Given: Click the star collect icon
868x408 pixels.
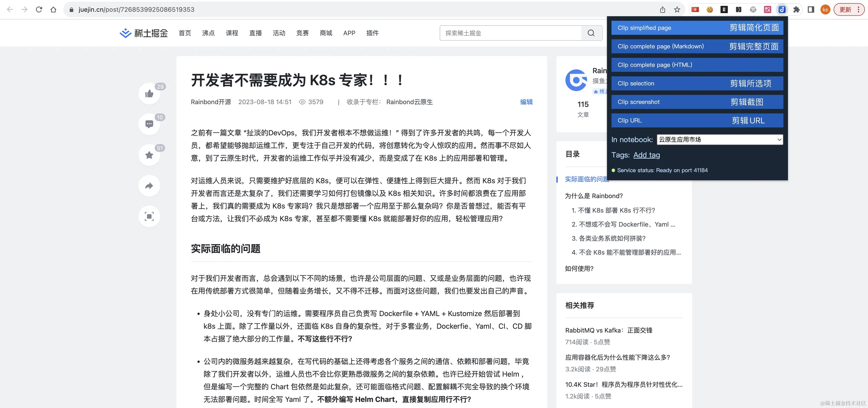Looking at the screenshot, I should coord(149,155).
